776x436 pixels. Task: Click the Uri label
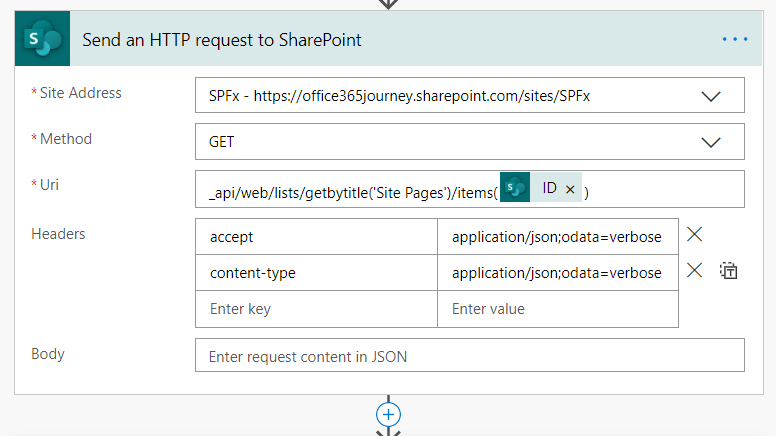click(x=49, y=185)
